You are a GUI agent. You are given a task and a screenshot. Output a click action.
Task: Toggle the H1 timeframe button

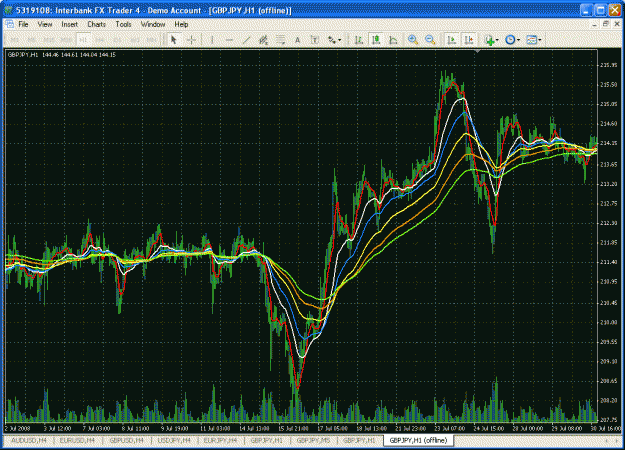[83, 40]
